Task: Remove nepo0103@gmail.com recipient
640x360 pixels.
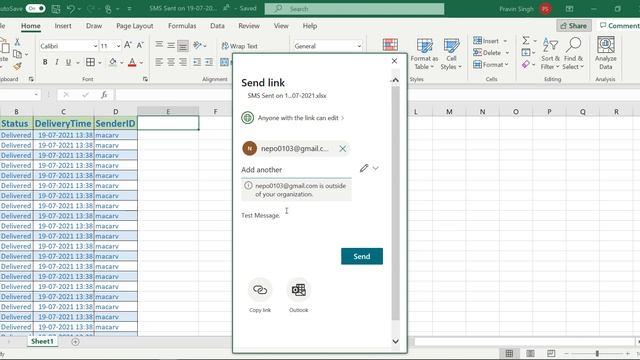Action: (343, 149)
